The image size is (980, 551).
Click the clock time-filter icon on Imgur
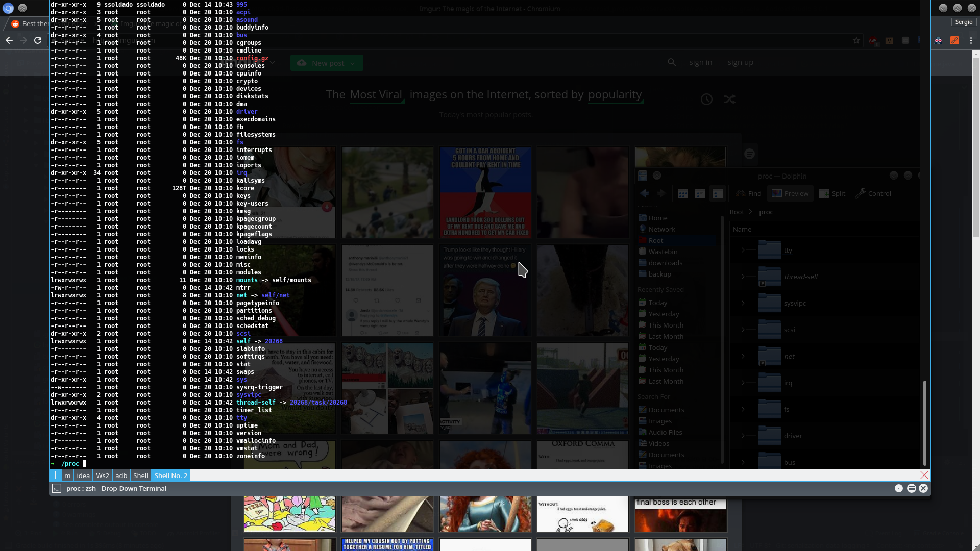706,99
